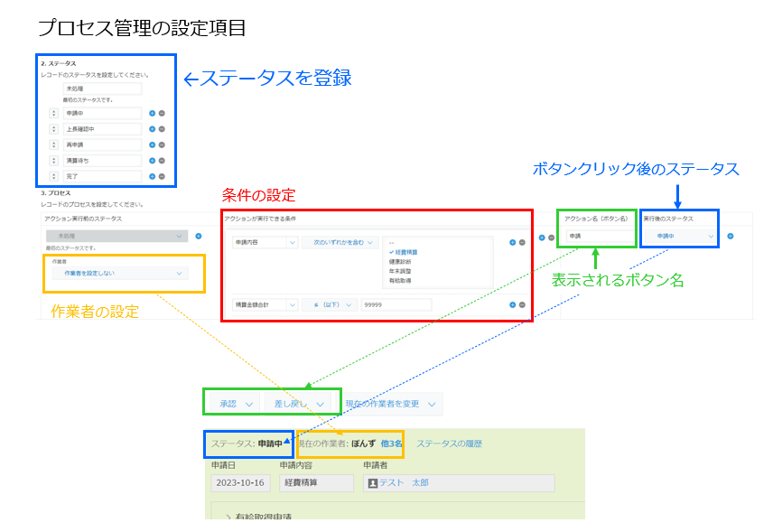Select 健康診断 in the condition value list
The width and height of the screenshot is (773, 532).
click(x=399, y=263)
